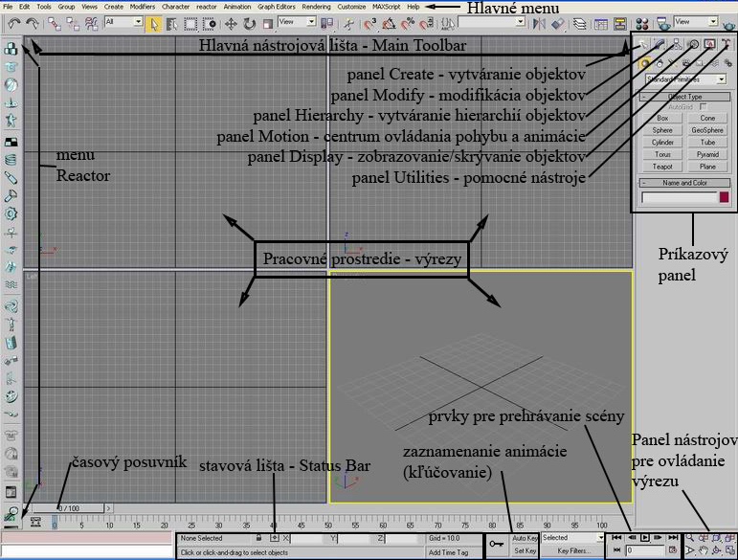The width and height of the screenshot is (738, 560).
Task: Click the Play Animation button
Action: (x=644, y=537)
